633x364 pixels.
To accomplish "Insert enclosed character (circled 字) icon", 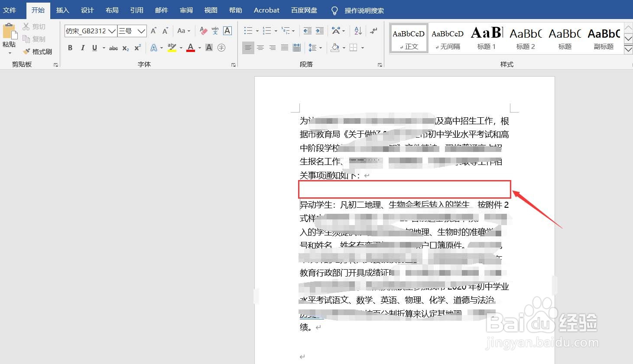I will tap(221, 48).
